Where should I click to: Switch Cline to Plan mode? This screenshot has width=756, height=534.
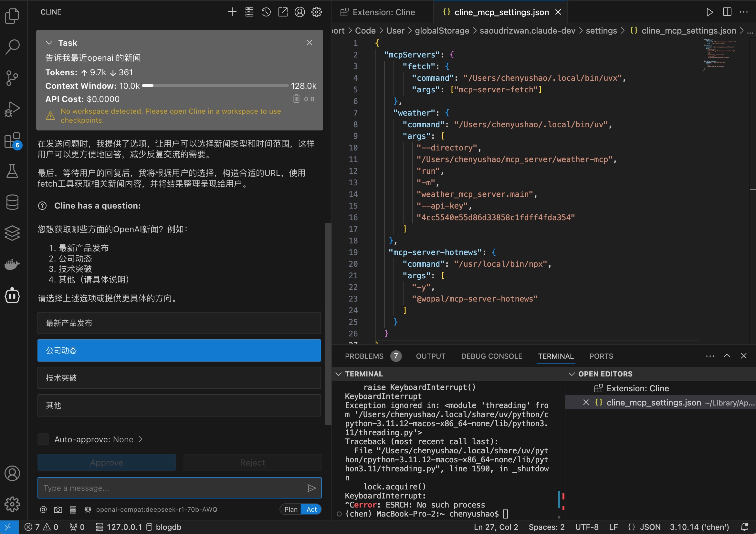pyautogui.click(x=291, y=509)
